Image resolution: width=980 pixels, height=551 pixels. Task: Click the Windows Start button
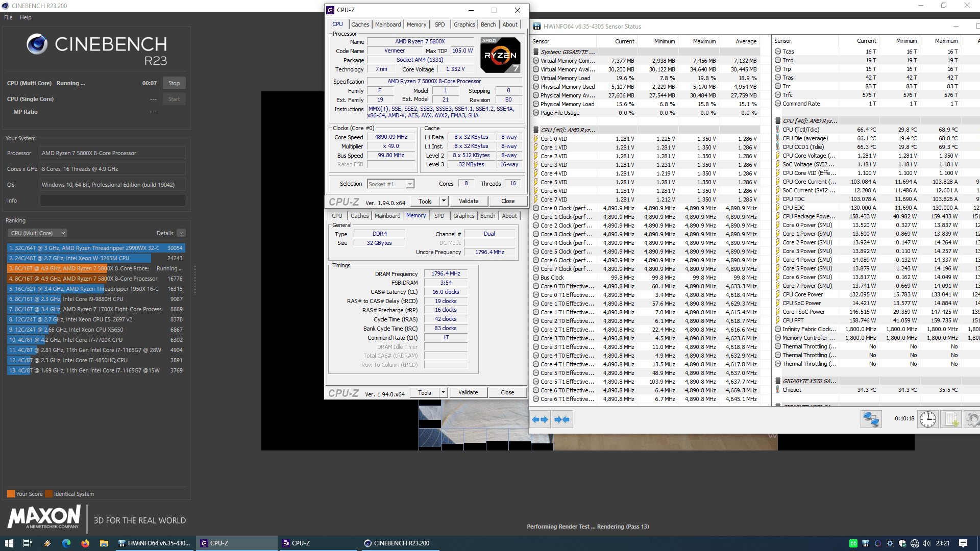pos(9,543)
